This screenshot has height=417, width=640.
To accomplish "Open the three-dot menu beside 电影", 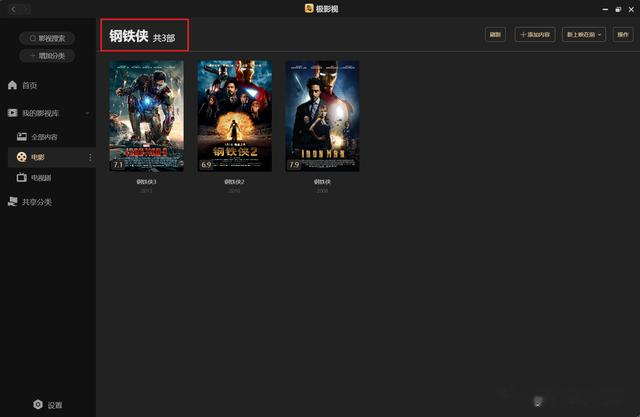I will click(90, 157).
